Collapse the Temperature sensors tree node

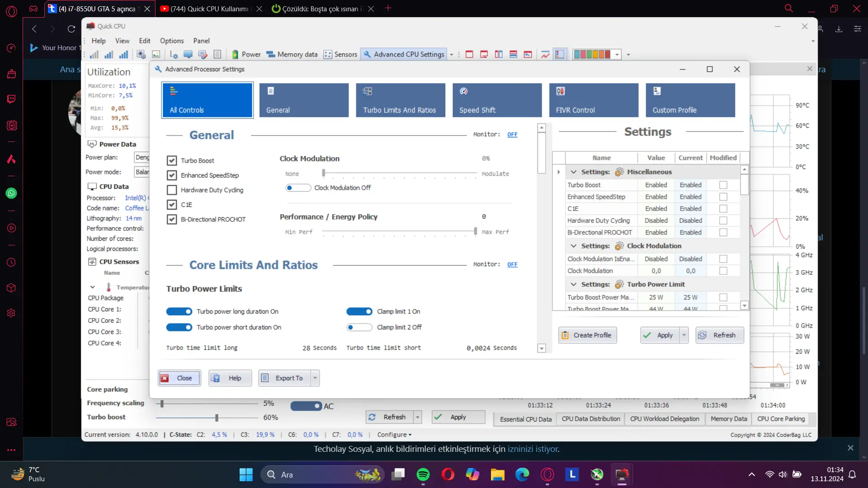coord(92,287)
